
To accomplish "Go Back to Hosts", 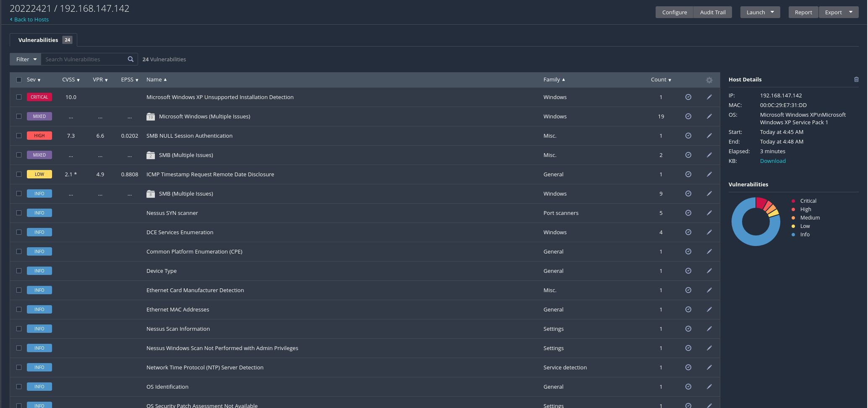I will click(29, 20).
